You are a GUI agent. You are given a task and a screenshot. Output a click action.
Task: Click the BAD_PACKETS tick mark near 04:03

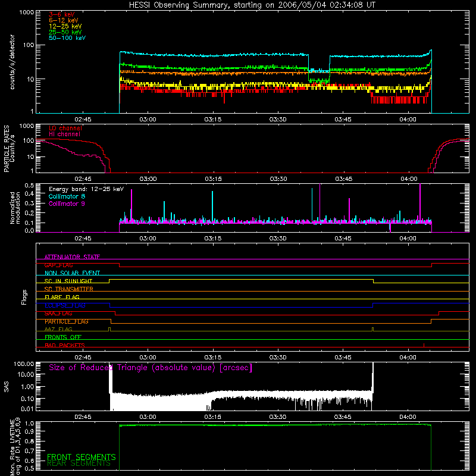[x=424, y=345]
